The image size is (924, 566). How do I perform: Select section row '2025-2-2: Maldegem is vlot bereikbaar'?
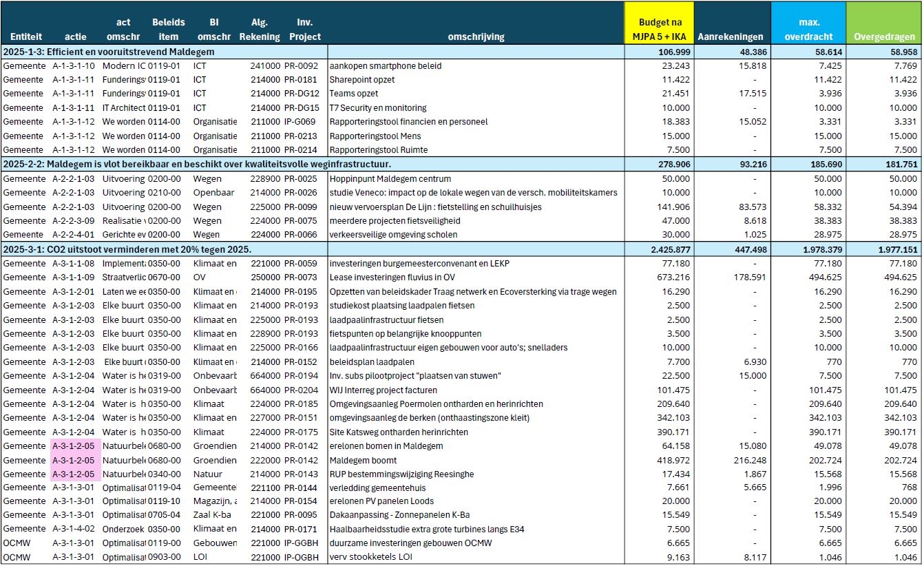coord(461,164)
